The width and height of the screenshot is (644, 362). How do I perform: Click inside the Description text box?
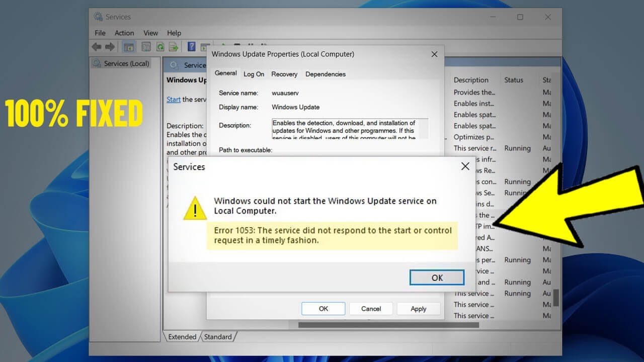tap(350, 129)
